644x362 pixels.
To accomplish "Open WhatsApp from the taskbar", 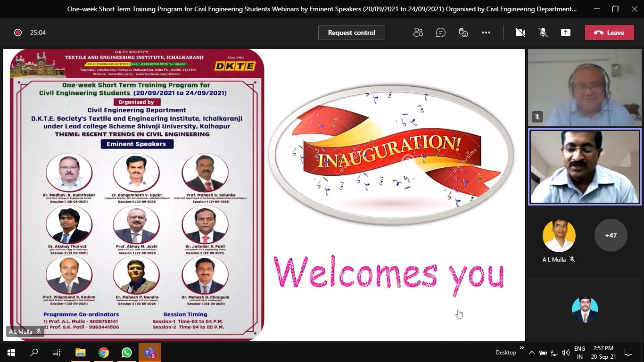I will click(126, 352).
